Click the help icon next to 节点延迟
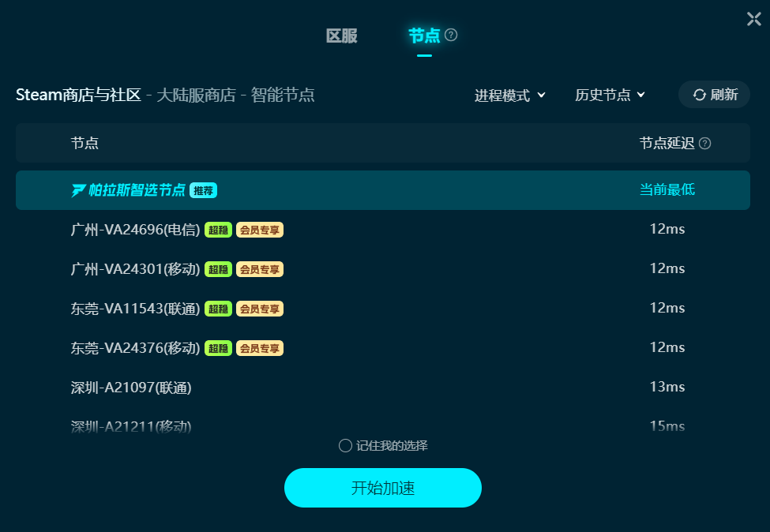The image size is (770, 532). (x=704, y=144)
